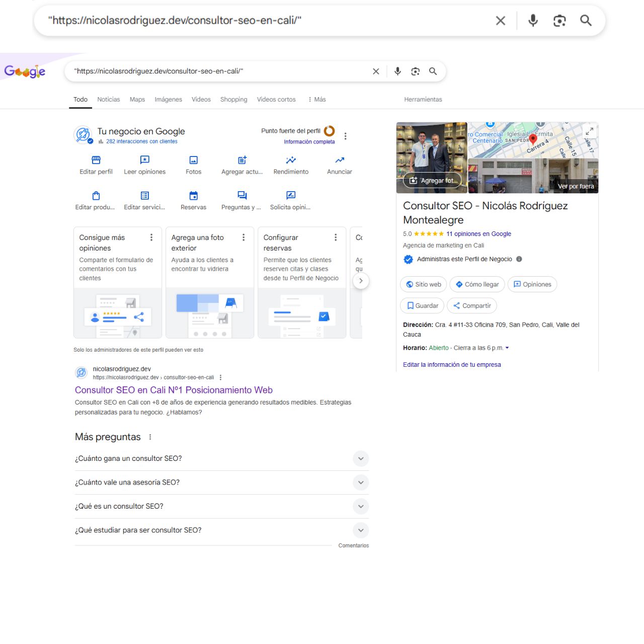Open the Videos tab
Image resolution: width=644 pixels, height=644 pixels.
click(201, 100)
